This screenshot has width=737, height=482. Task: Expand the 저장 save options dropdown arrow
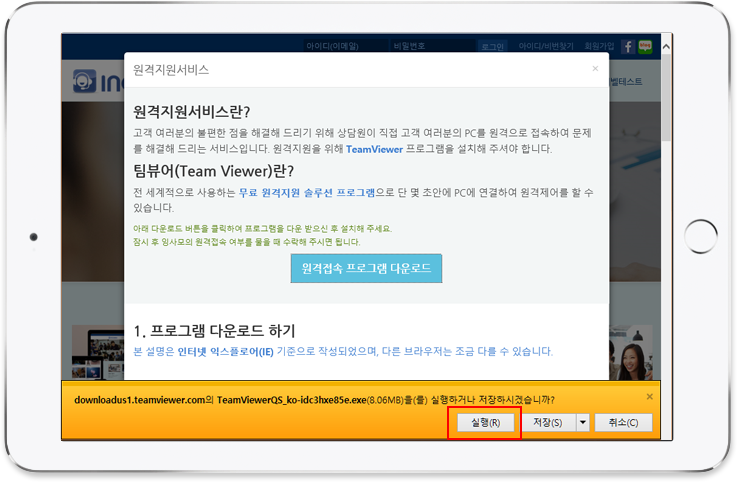[582, 423]
